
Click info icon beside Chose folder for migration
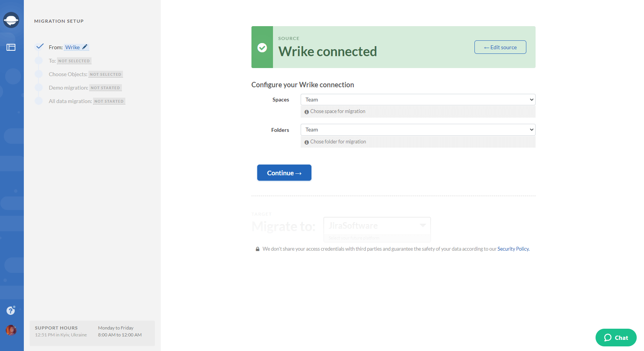tap(306, 142)
